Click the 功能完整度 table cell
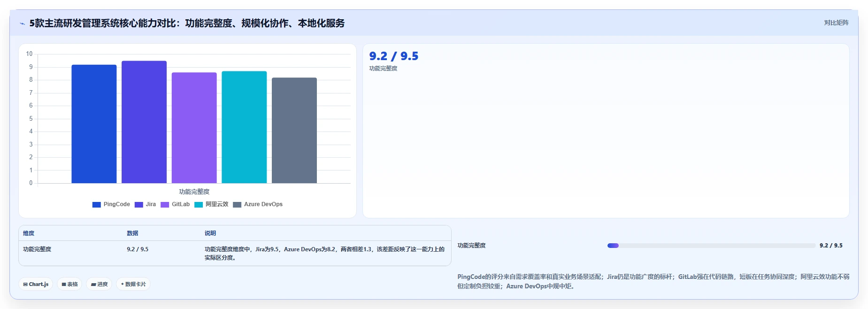 tap(37, 249)
